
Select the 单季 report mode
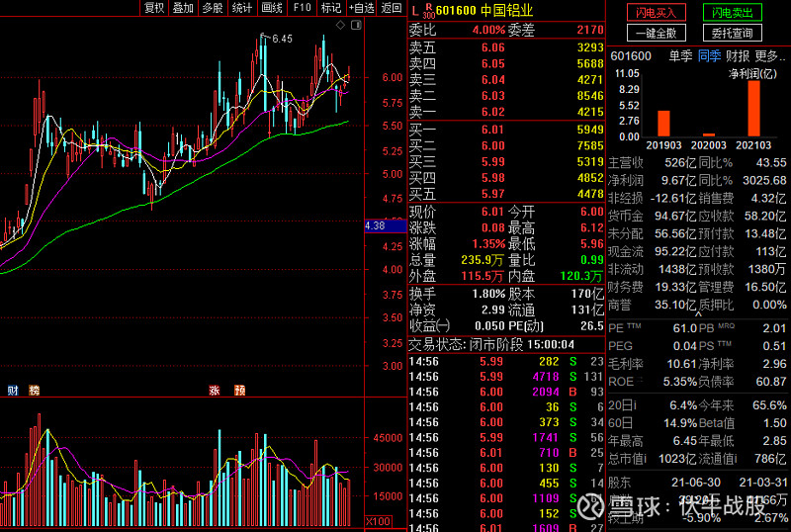tap(680, 56)
